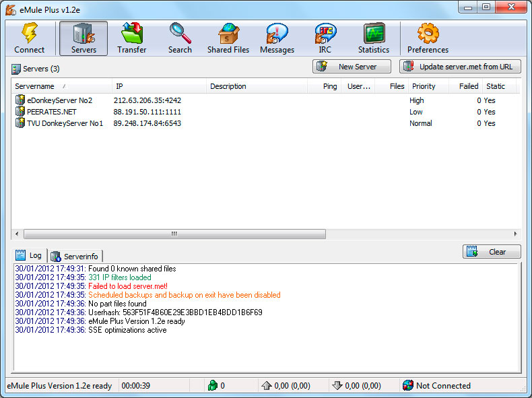
Task: Open the Transfer folder icon
Action: click(x=132, y=33)
